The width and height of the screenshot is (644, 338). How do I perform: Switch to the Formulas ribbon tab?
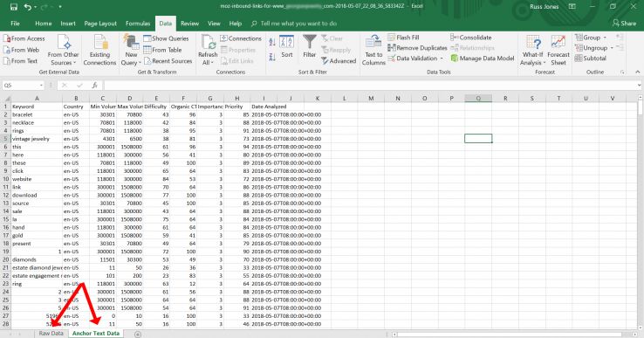[x=138, y=24]
